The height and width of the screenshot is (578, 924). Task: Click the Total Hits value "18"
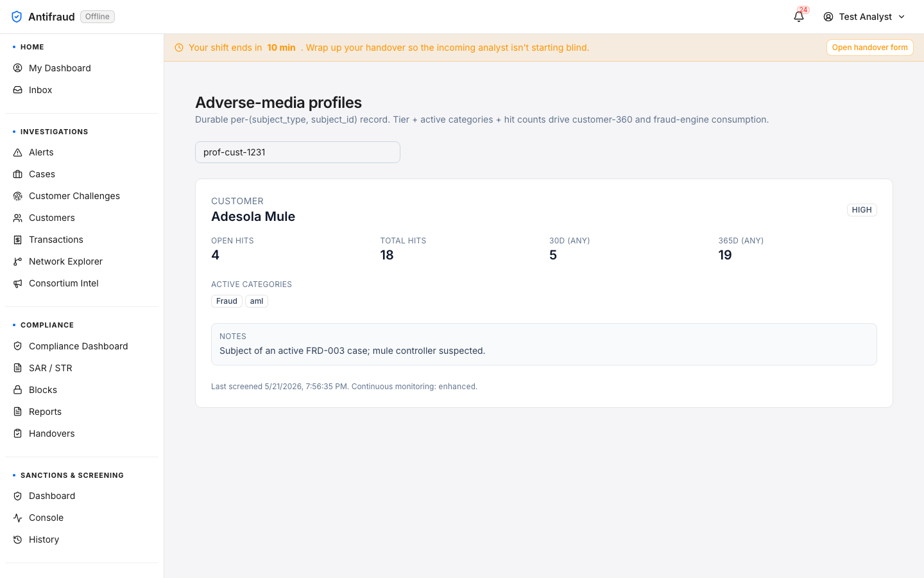click(x=387, y=255)
